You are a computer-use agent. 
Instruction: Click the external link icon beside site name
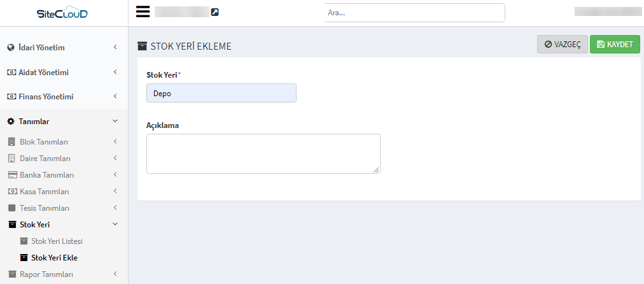[215, 12]
